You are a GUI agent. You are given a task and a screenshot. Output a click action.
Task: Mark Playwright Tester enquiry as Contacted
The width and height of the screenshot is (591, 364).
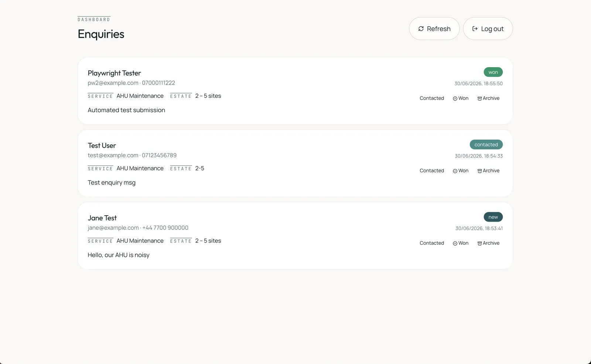coord(432,98)
